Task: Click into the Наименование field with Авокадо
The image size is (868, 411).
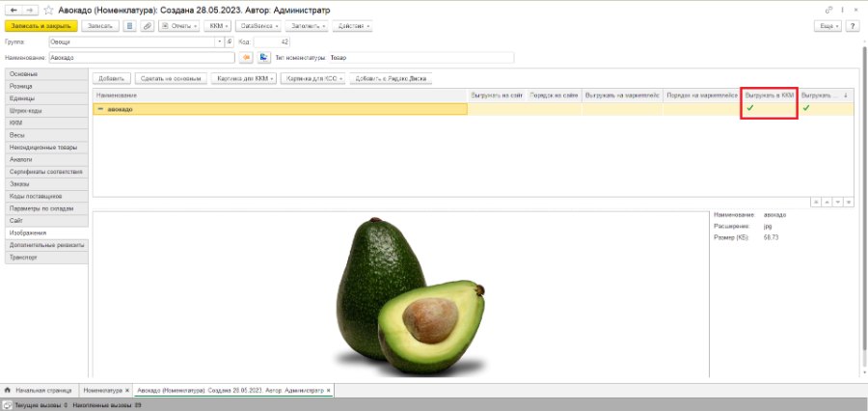Action: pyautogui.click(x=142, y=58)
